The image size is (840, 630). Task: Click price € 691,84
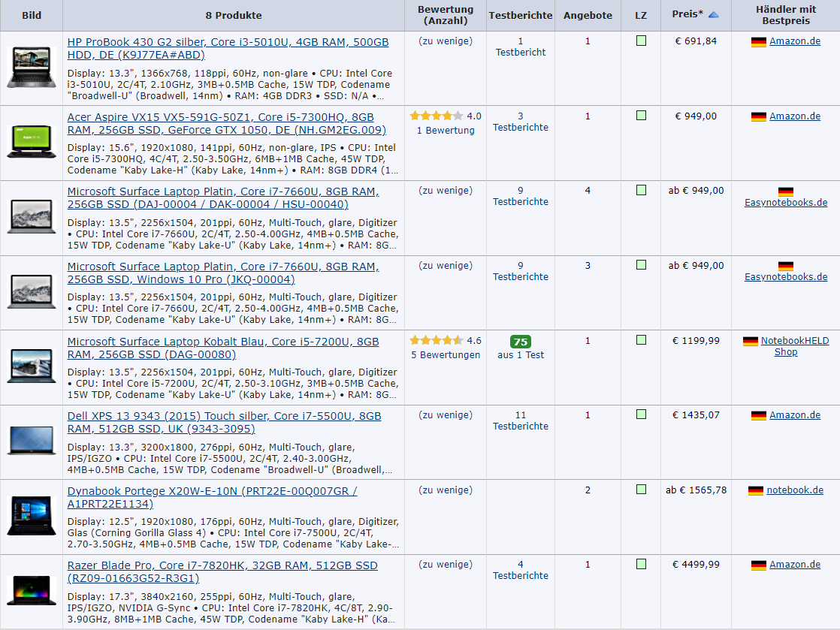(x=695, y=41)
